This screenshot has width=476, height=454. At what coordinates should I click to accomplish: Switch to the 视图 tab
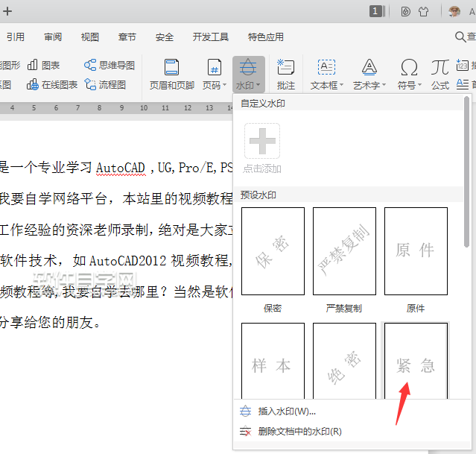90,37
